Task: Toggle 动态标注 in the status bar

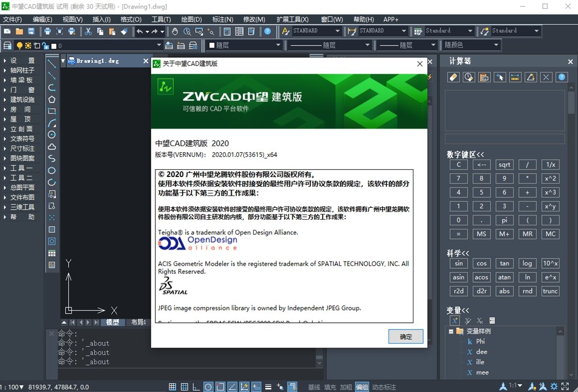Action: (384, 387)
